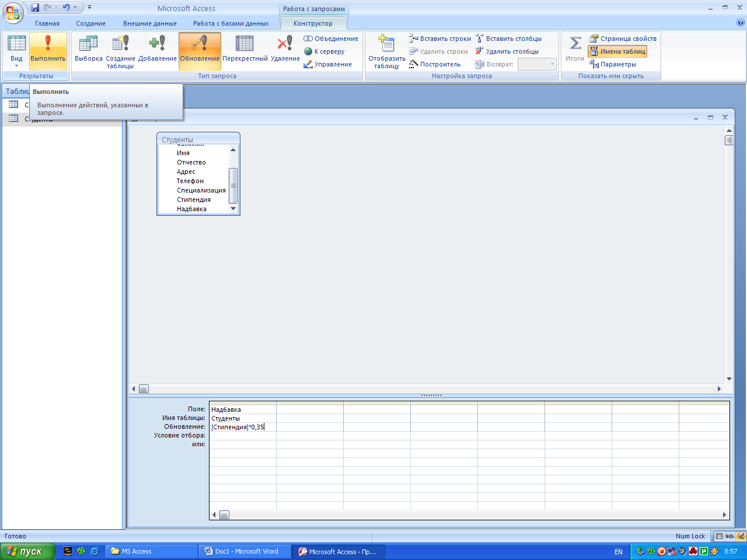Click the Условие отбора cell in first column
The width and height of the screenshot is (747, 560).
coord(243,436)
